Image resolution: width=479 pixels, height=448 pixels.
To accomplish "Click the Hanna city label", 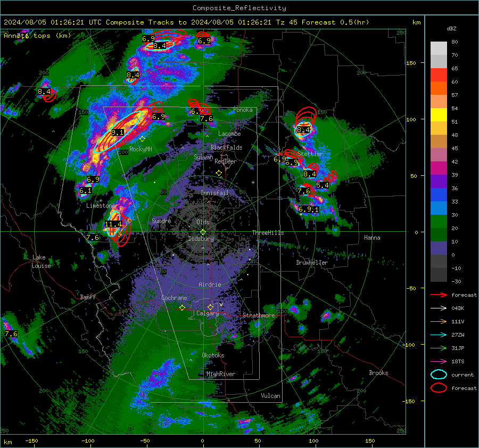I will pyautogui.click(x=372, y=238).
